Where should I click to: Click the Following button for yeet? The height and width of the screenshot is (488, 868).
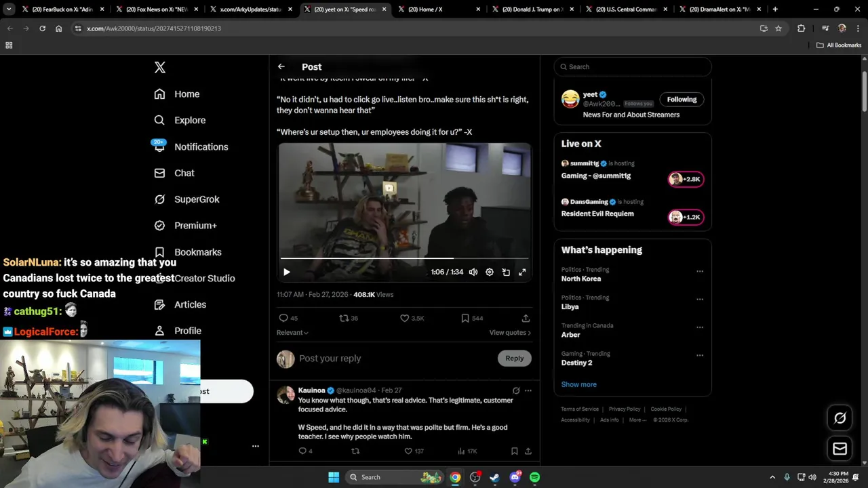(x=682, y=100)
